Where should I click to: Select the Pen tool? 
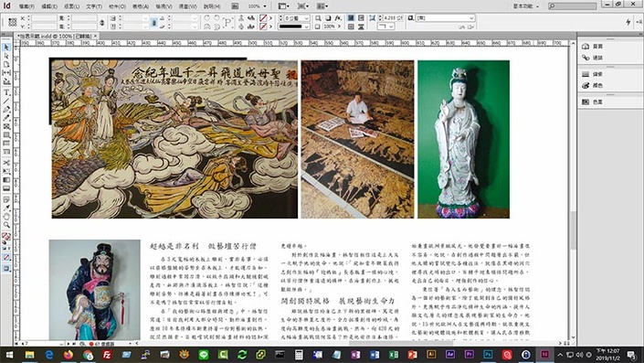[6, 110]
